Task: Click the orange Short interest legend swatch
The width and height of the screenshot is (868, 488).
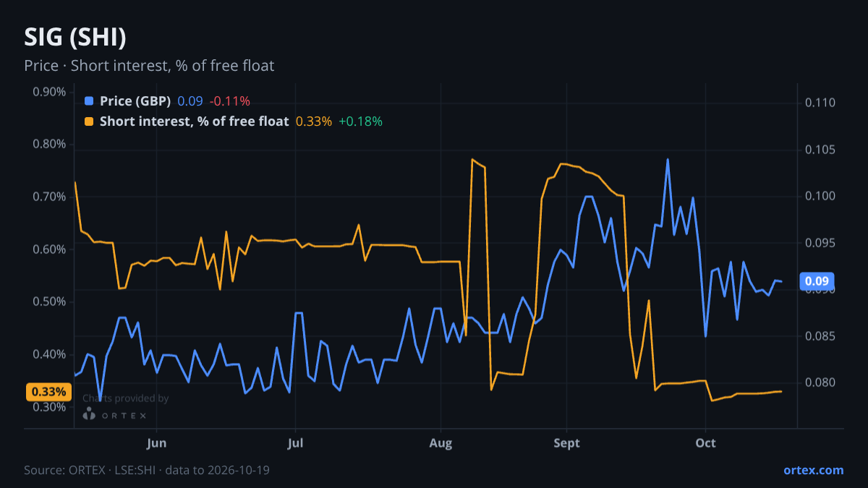Action: pyautogui.click(x=89, y=121)
